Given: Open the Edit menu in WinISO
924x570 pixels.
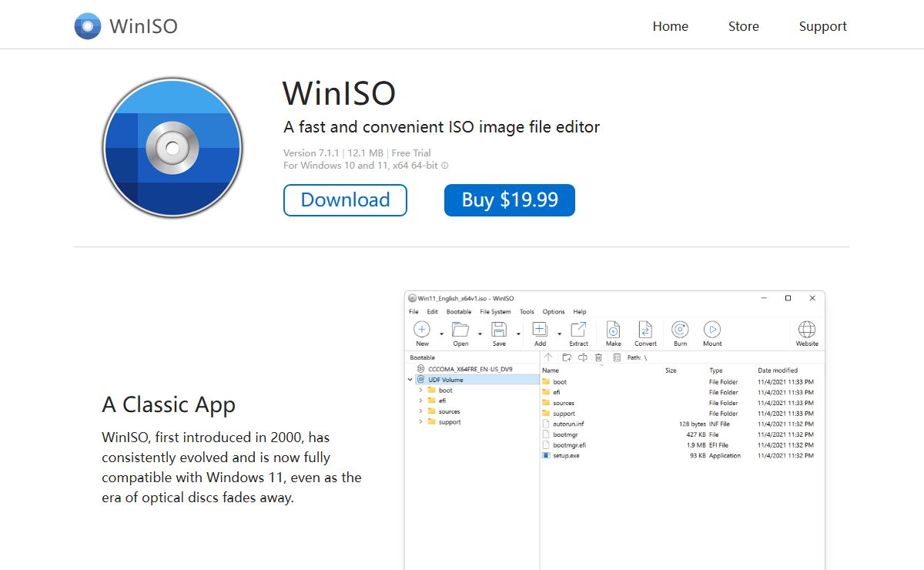Looking at the screenshot, I should 432,312.
